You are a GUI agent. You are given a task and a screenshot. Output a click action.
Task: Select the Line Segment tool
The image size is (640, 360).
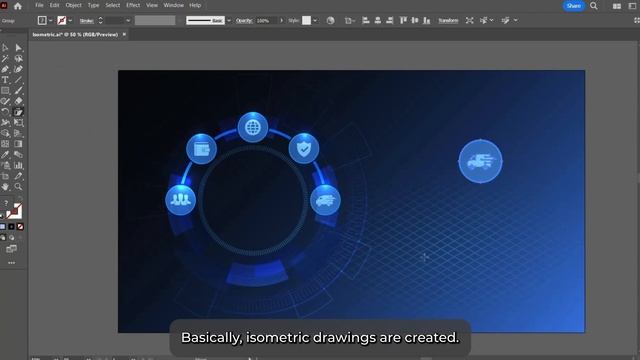[x=18, y=80]
